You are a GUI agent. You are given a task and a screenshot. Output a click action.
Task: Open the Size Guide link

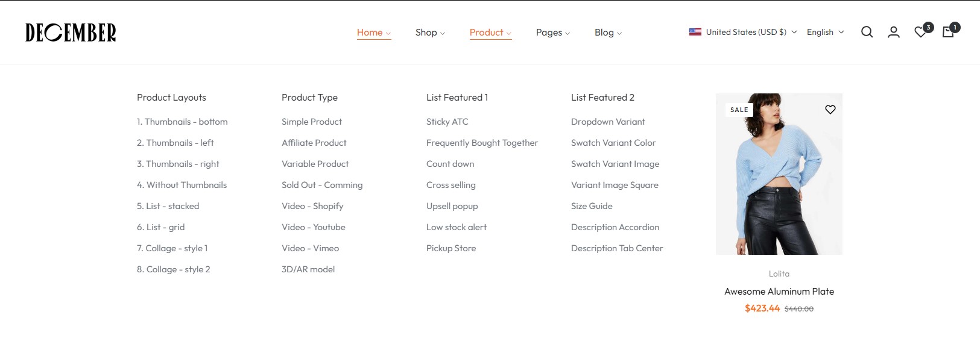click(592, 206)
